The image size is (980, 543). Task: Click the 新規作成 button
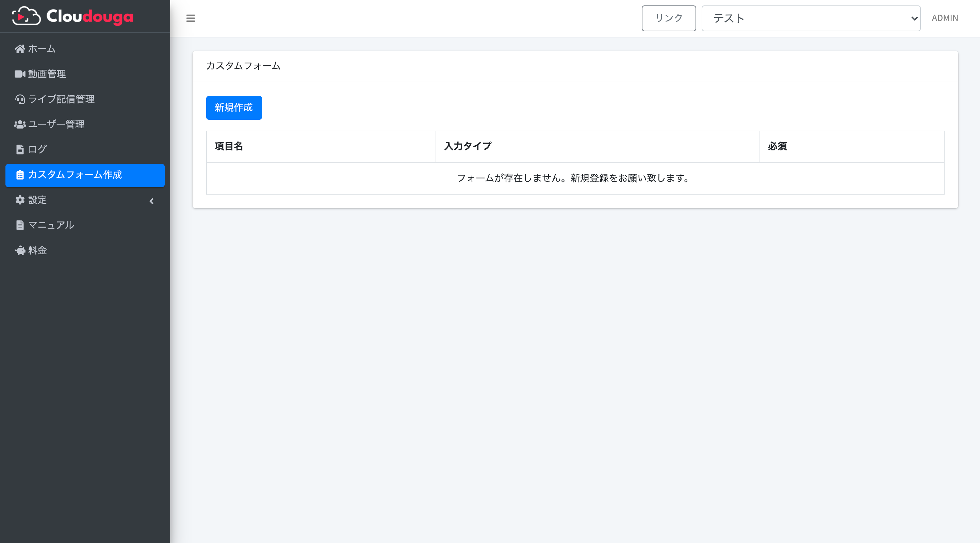(234, 108)
